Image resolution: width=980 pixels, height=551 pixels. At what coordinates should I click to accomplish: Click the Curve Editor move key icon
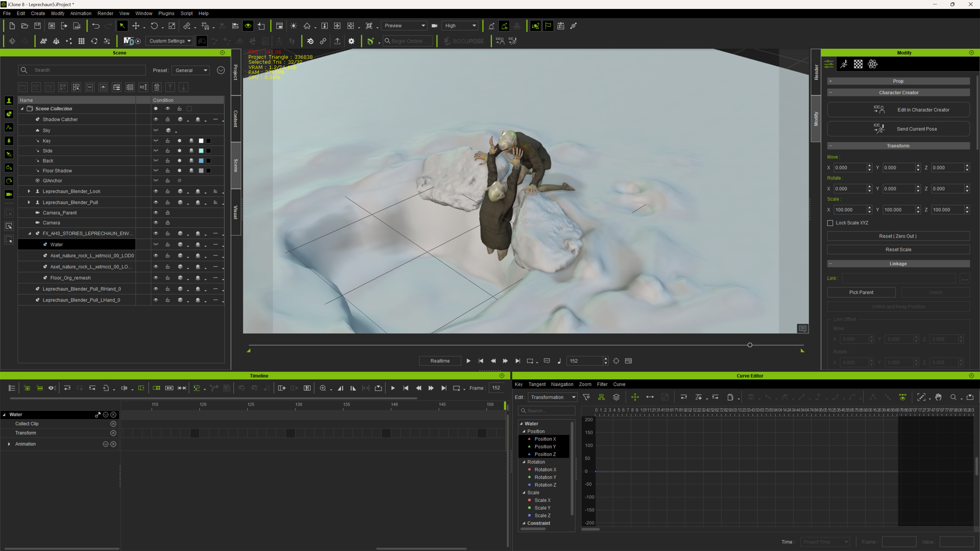[x=635, y=397]
